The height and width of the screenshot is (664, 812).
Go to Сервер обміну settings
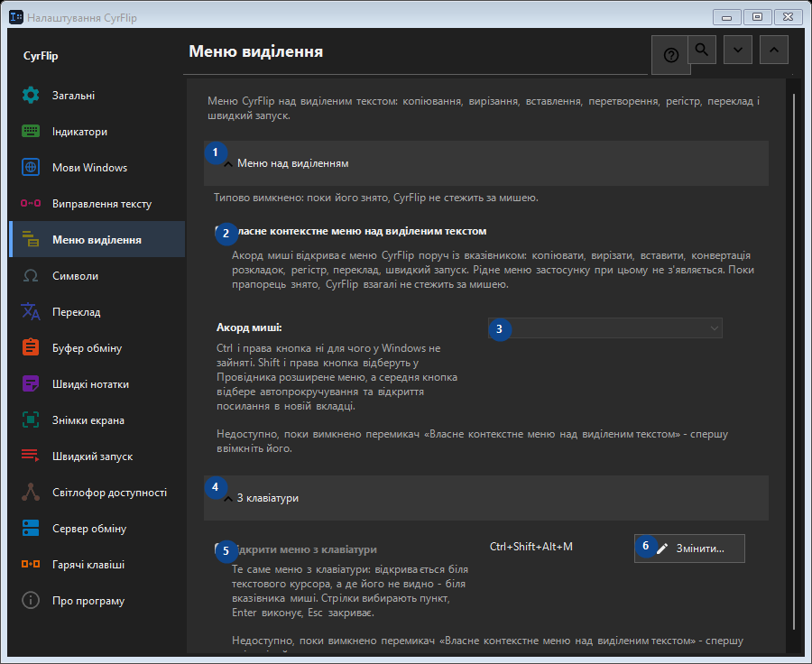(x=97, y=529)
